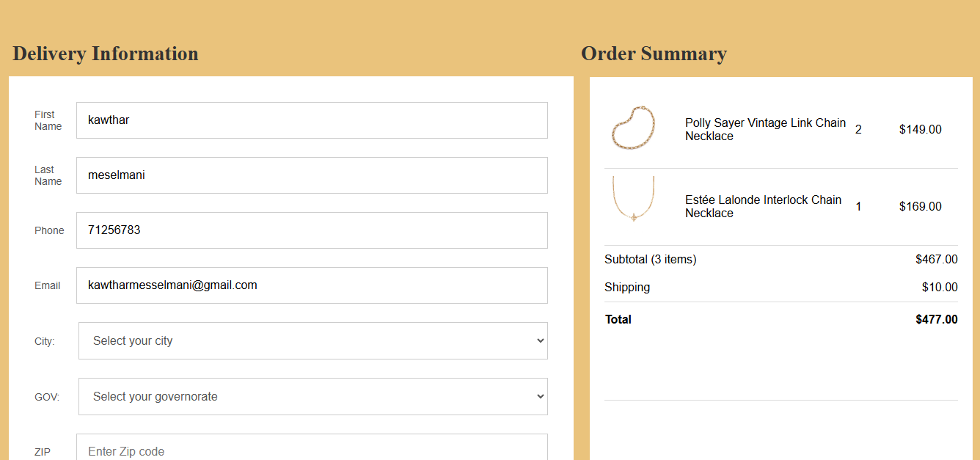Select the Phone number input box
Viewport: 980px width, 460px height.
click(312, 230)
